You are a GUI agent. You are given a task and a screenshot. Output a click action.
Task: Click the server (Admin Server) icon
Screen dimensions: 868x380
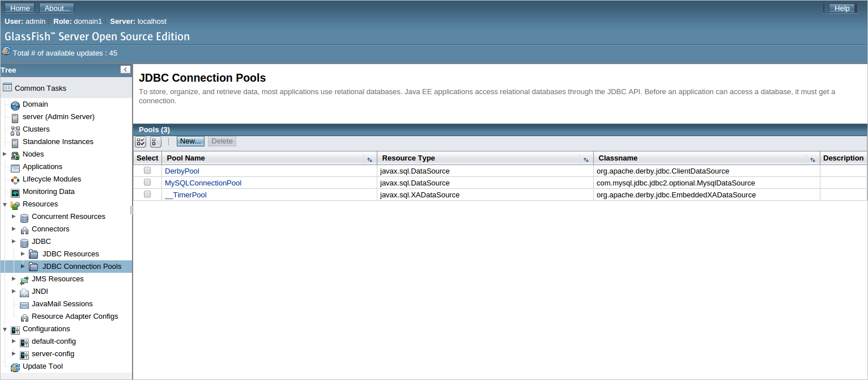(15, 118)
